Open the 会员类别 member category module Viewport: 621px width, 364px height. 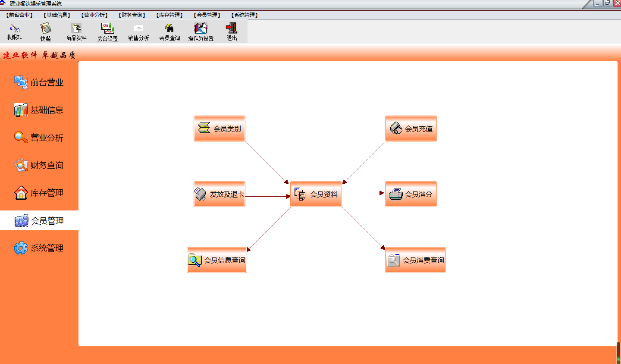pyautogui.click(x=220, y=129)
